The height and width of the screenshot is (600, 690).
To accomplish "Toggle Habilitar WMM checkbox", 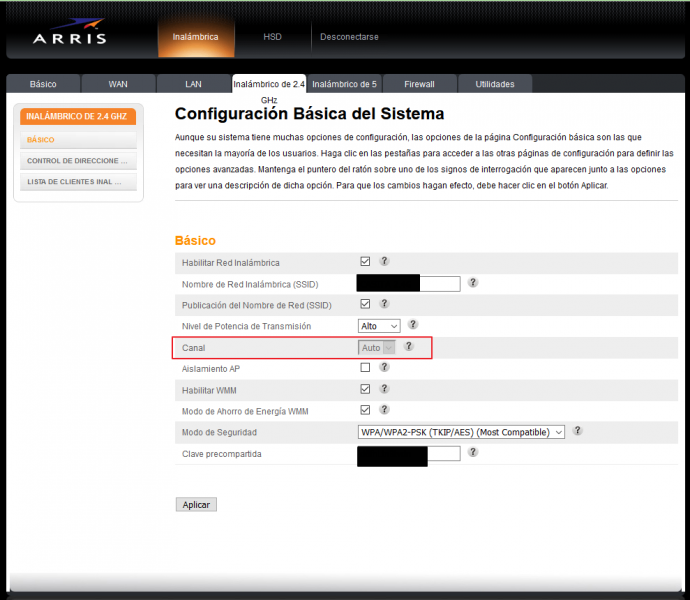I will tap(365, 389).
